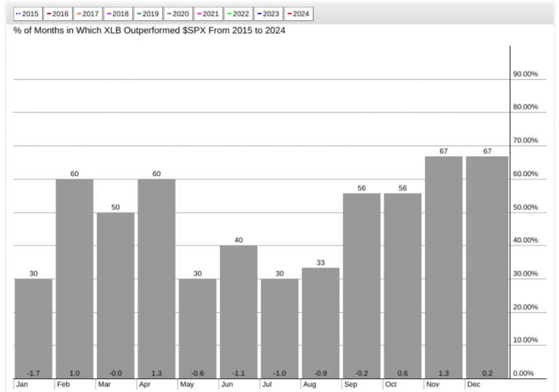Toggle the 2017 legend button
The width and height of the screenshot is (559, 392).
87,14
